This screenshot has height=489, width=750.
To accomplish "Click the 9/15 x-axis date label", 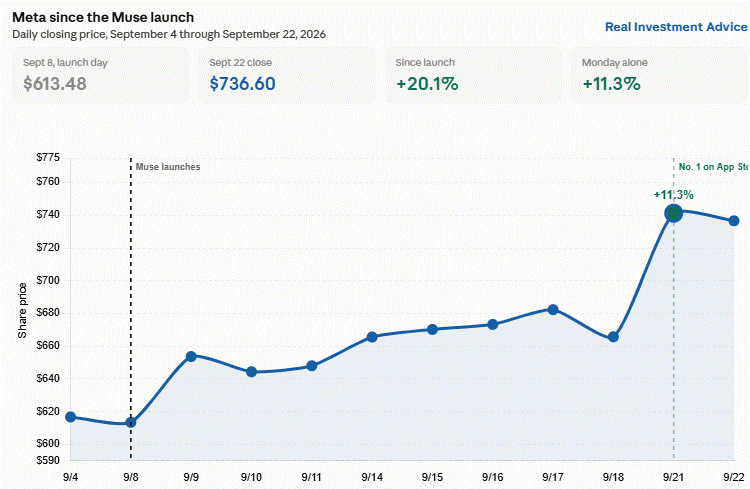I will click(432, 477).
